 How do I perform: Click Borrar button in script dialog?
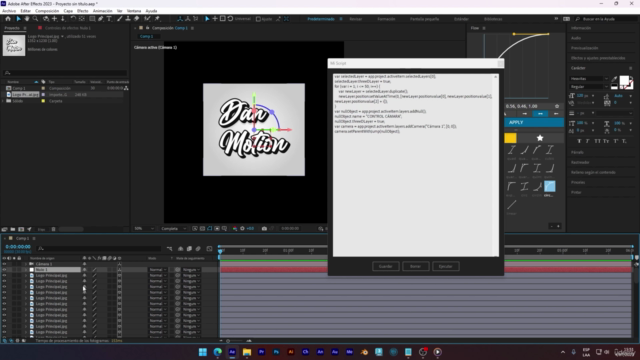[x=416, y=266]
